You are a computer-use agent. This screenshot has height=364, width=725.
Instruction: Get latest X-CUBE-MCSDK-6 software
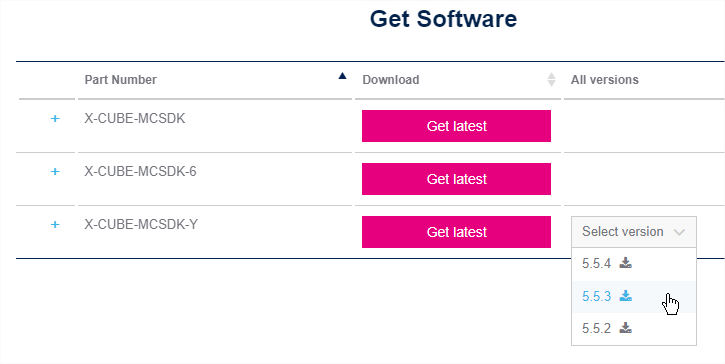(x=456, y=179)
